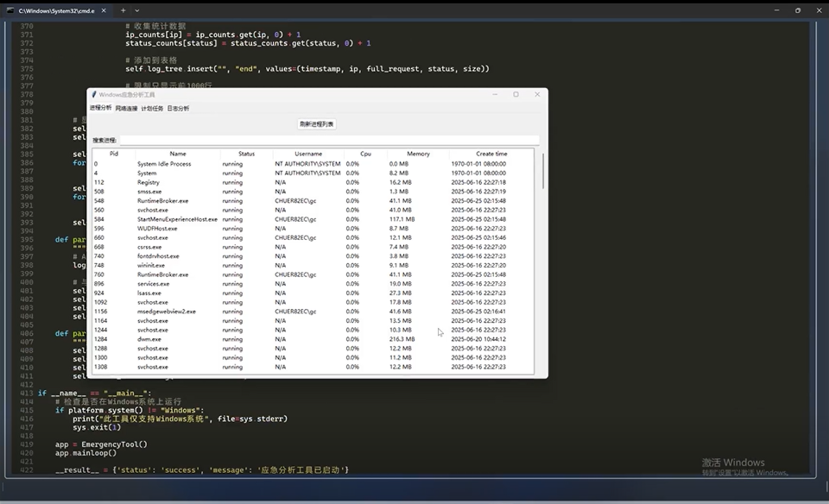This screenshot has width=829, height=504.
Task: Select the services.exe row
Action: (313, 284)
